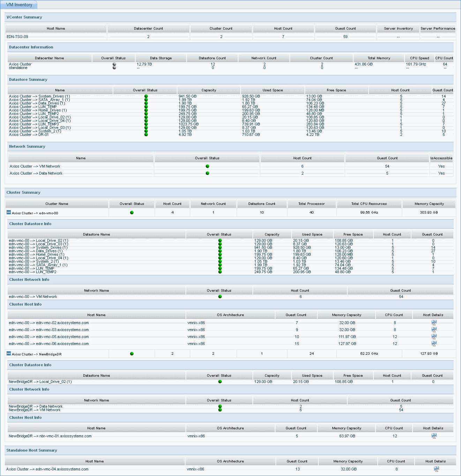Image resolution: width=461 pixels, height=476 pixels.
Task: Open host link edn-vmc-00 --> edn-vmc-05.axiossystems.com
Action: point(48,337)
